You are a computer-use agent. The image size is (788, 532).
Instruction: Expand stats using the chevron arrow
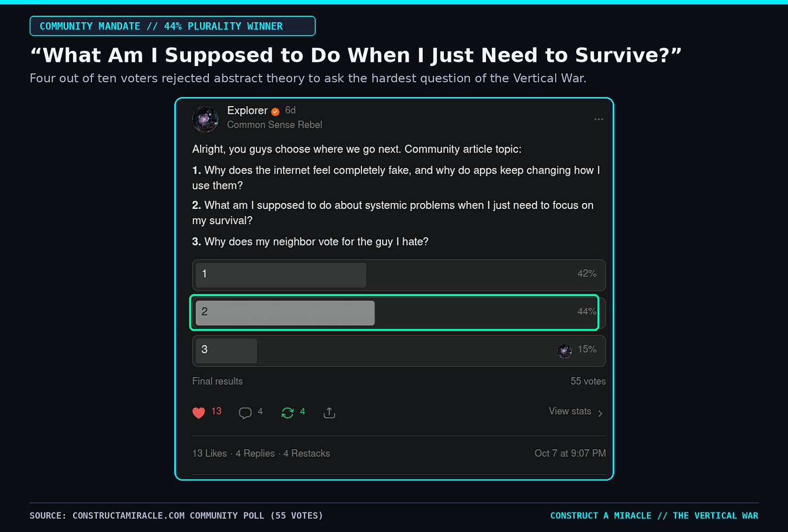point(600,413)
